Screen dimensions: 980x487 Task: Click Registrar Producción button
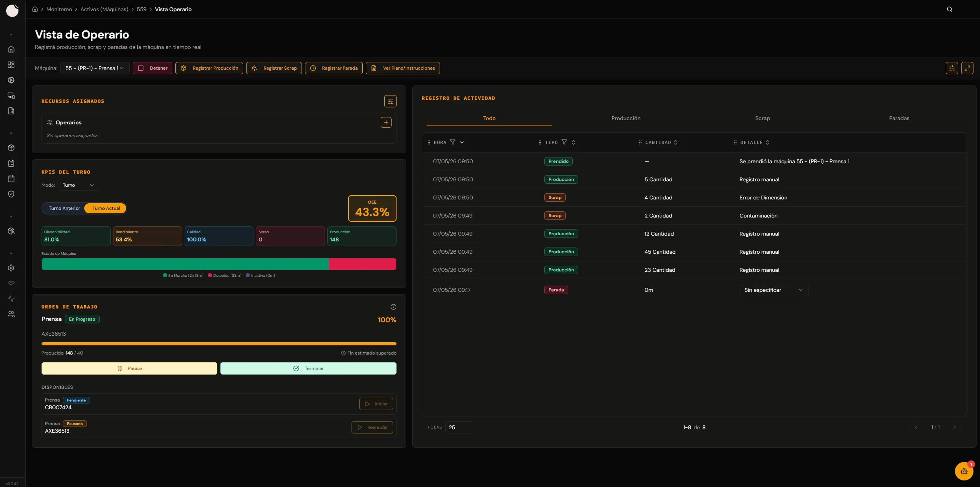pos(209,68)
